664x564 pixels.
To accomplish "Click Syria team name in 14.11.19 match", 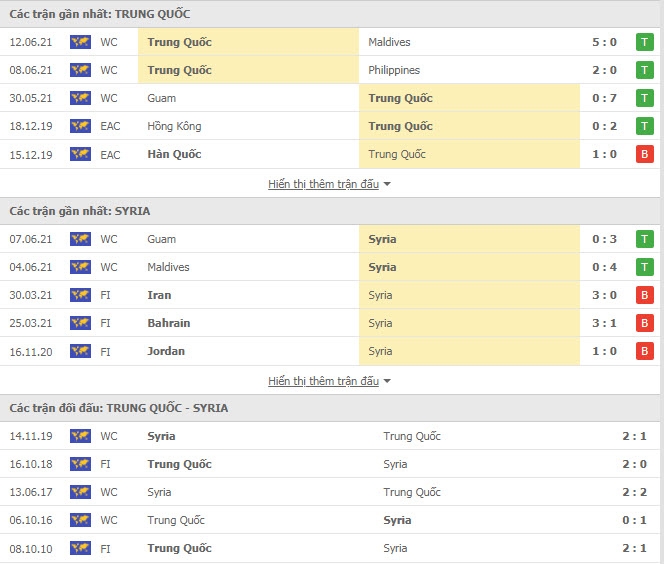I will 161,436.
